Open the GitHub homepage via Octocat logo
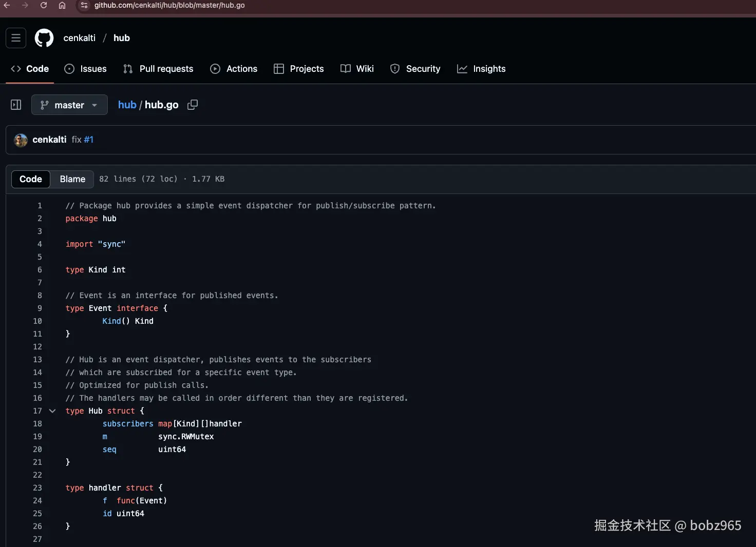This screenshot has height=547, width=756. pyautogui.click(x=44, y=38)
